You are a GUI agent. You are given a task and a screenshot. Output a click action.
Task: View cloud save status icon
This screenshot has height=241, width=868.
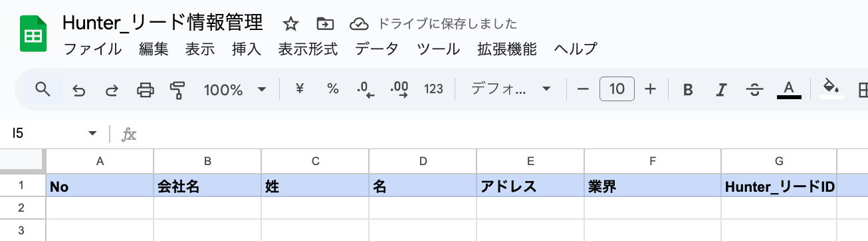click(x=359, y=25)
